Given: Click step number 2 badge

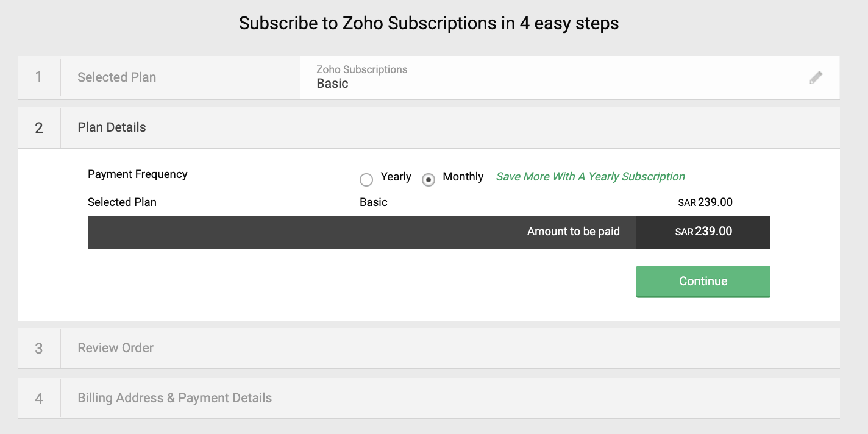Looking at the screenshot, I should pos(39,127).
